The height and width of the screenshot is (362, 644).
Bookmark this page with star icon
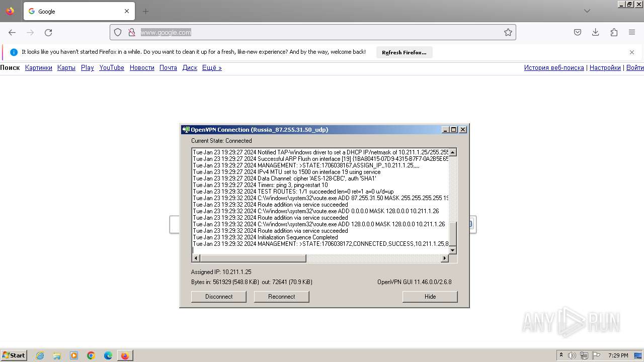508,32
